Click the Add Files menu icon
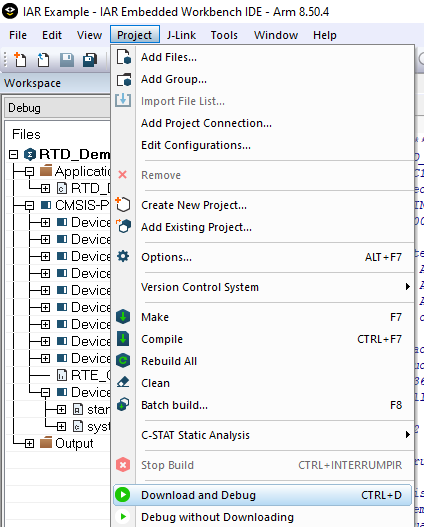This screenshot has height=527, width=424. (123, 56)
